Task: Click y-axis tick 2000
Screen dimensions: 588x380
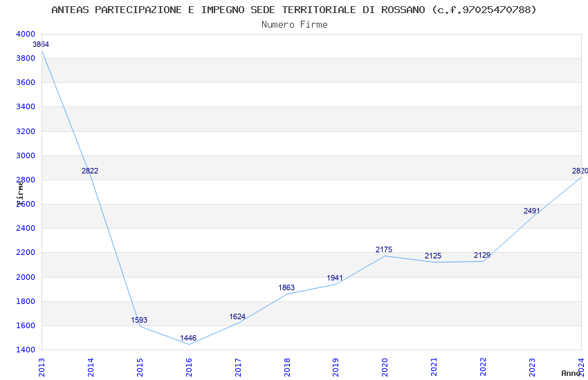Action: [26, 278]
